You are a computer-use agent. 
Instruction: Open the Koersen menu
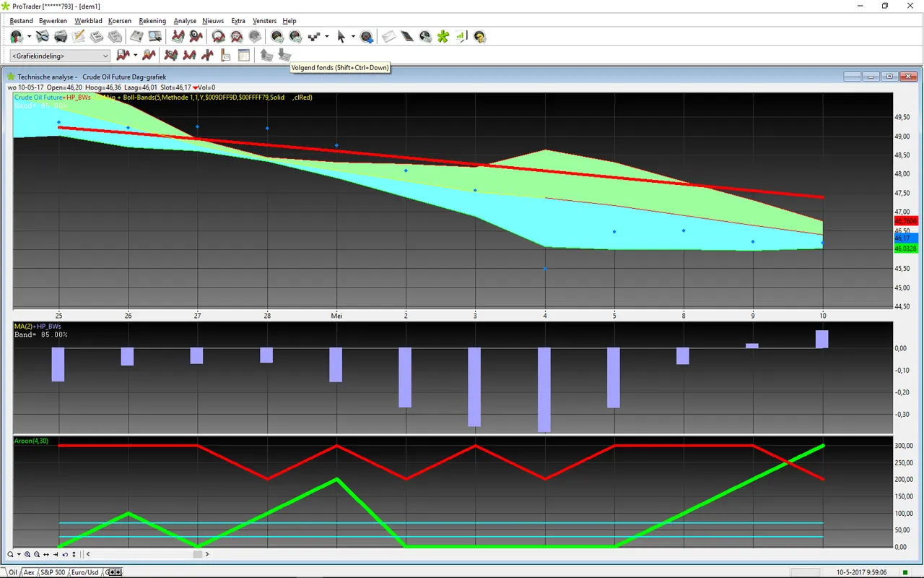(120, 21)
